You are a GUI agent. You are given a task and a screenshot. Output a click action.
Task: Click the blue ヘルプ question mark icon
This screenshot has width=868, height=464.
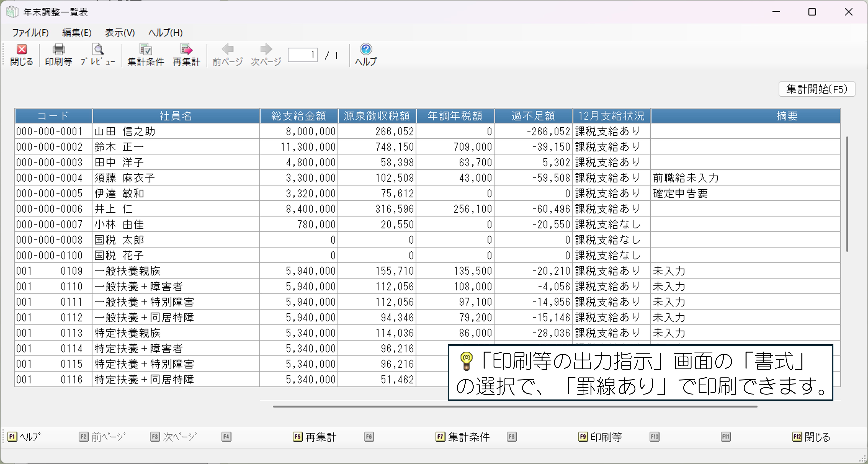click(x=366, y=50)
